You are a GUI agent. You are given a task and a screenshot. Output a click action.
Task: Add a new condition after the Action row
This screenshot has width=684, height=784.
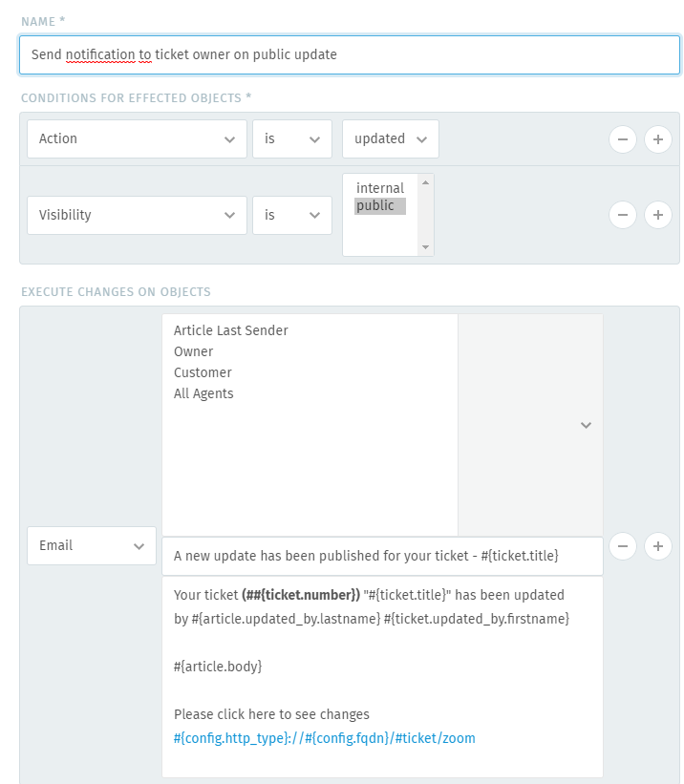pyautogui.click(x=658, y=138)
